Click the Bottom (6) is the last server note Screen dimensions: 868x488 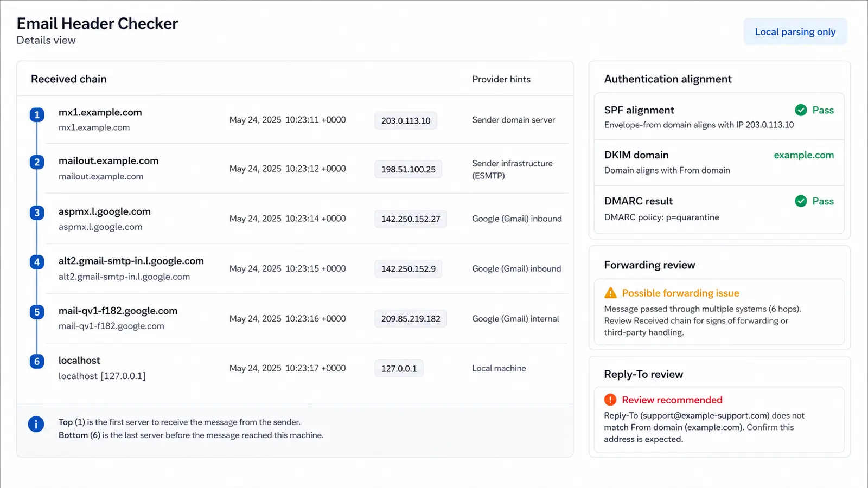[191, 435]
